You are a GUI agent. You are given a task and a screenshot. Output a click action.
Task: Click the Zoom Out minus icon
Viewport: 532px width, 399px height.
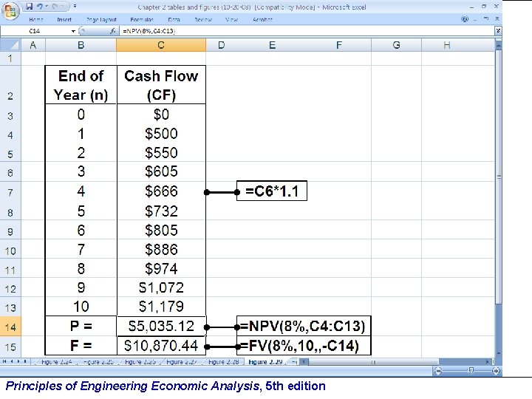click(438, 371)
